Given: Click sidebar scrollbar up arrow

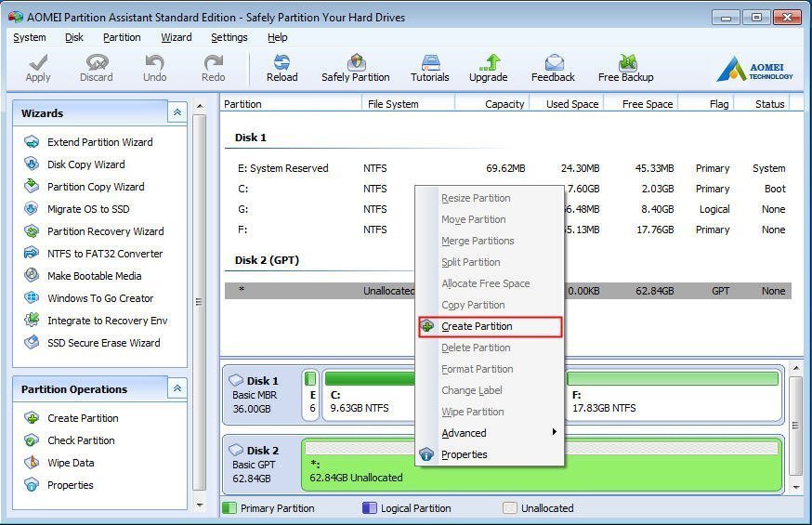Looking at the screenshot, I should click(x=200, y=106).
